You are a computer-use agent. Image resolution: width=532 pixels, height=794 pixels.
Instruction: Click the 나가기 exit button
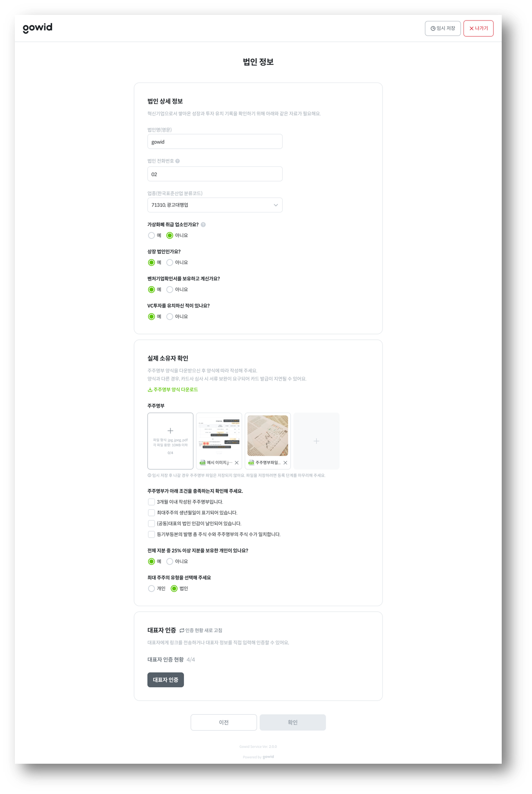(x=478, y=28)
